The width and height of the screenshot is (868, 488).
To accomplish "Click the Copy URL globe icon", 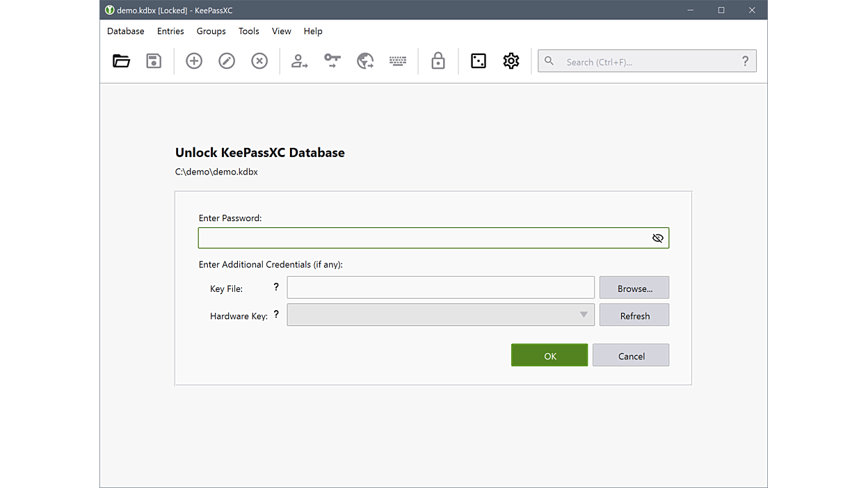I will point(365,61).
